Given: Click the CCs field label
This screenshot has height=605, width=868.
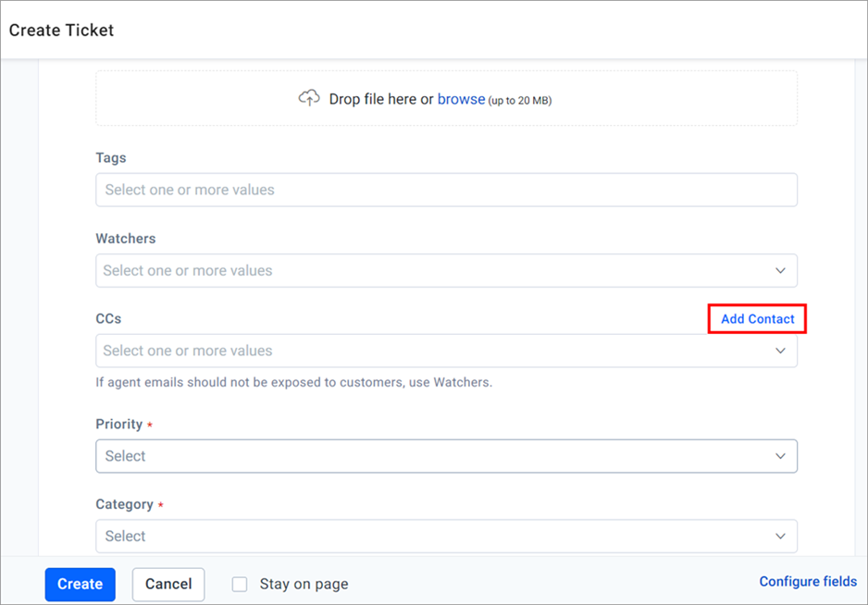Looking at the screenshot, I should pyautogui.click(x=108, y=319).
